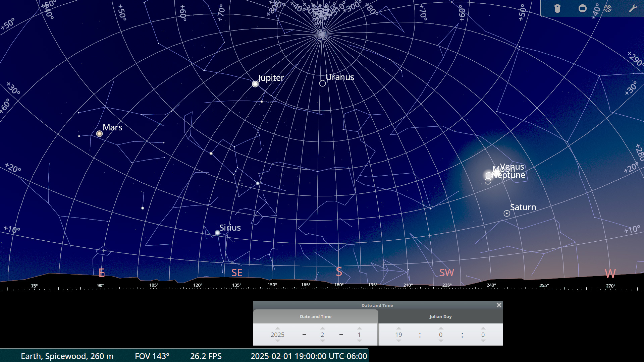Open Oculars configuration wrench icon
644x362 pixels.
(x=633, y=8)
